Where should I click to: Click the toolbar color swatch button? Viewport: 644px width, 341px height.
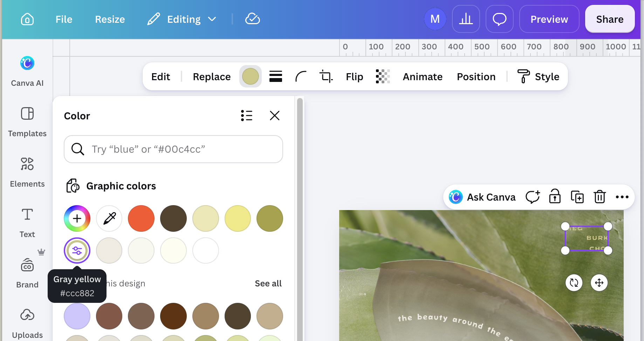point(251,76)
